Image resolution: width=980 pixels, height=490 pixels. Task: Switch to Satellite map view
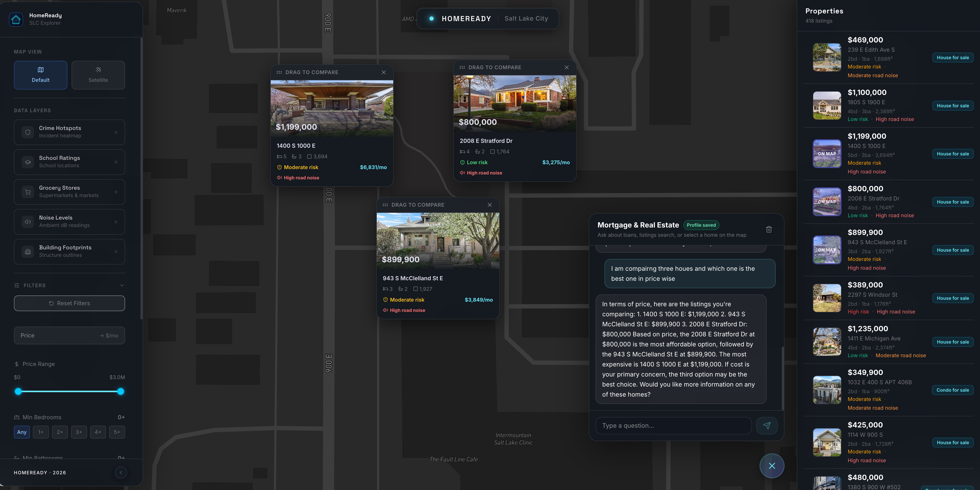click(x=98, y=75)
